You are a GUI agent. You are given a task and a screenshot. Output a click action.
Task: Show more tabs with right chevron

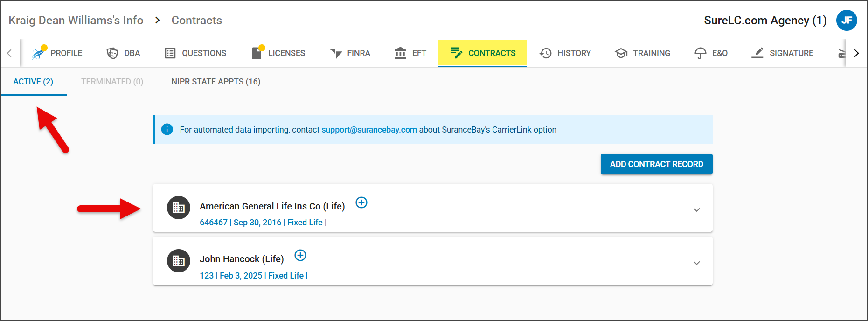(856, 53)
